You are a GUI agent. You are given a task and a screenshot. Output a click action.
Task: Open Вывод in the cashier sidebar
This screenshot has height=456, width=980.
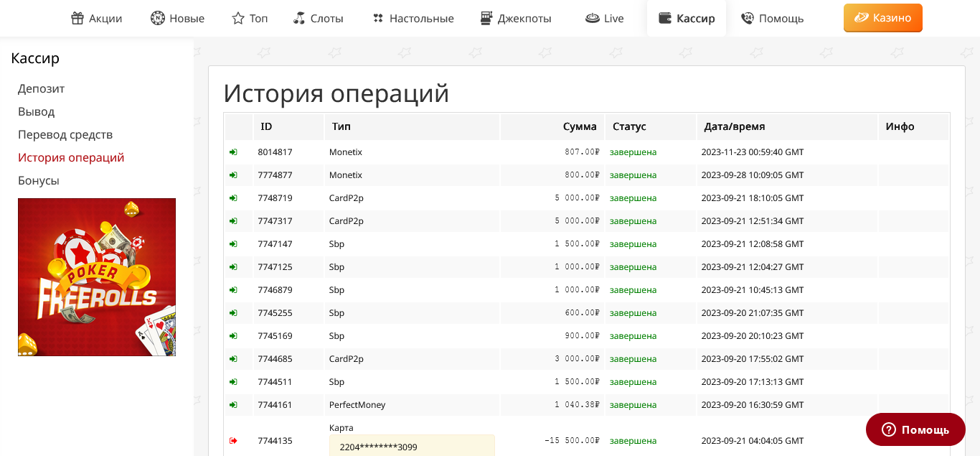point(37,112)
